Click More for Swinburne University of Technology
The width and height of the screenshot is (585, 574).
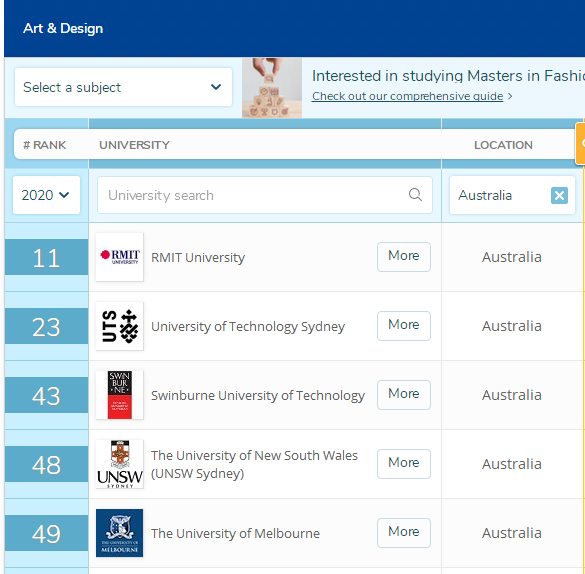click(404, 395)
